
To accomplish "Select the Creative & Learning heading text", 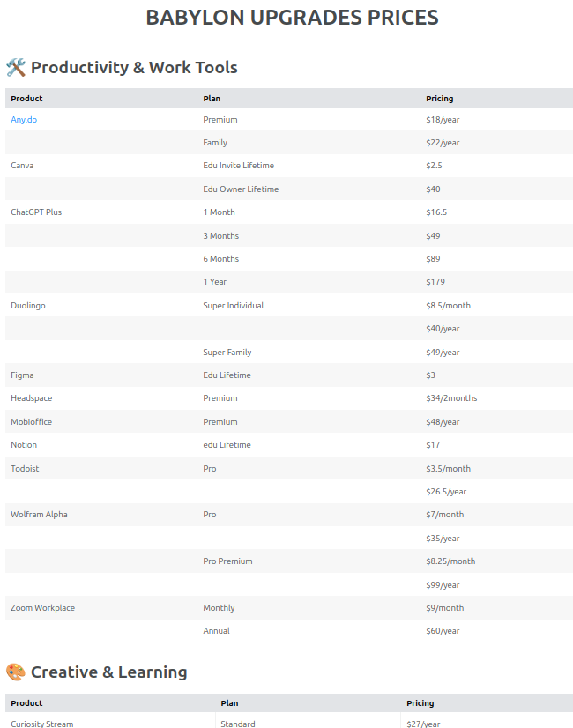I will pos(108,672).
